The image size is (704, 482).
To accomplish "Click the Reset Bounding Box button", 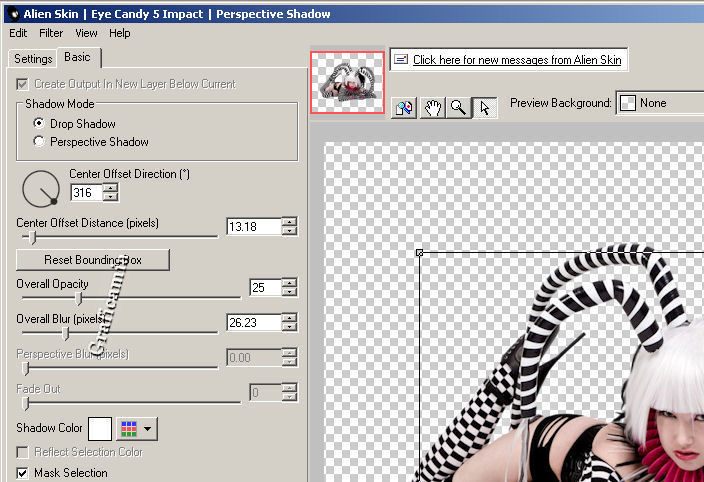I will click(x=92, y=260).
